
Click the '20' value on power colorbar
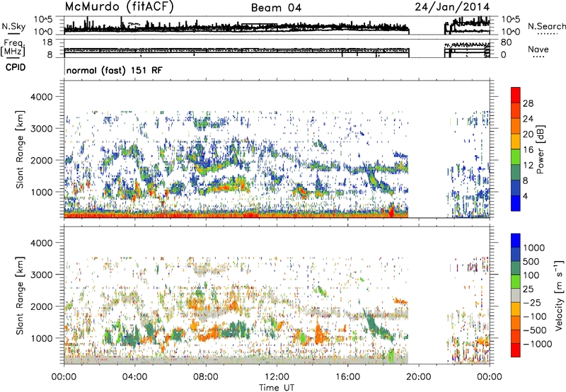point(528,134)
